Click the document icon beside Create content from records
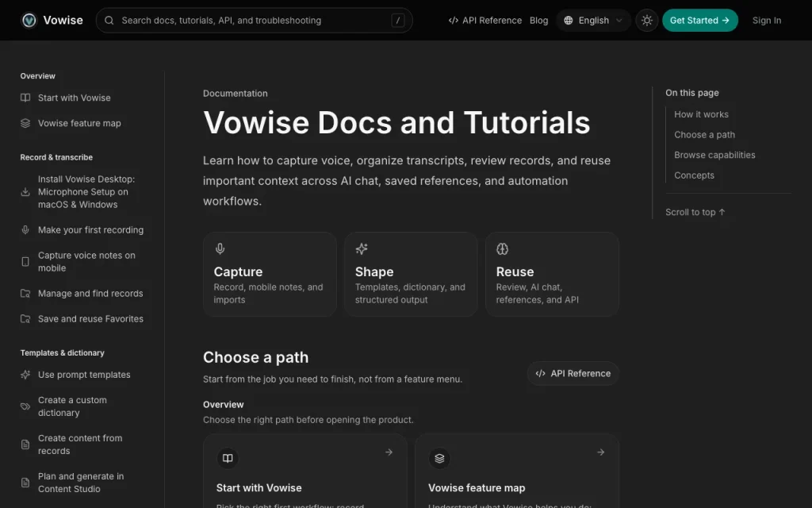812x508 pixels. tap(25, 444)
